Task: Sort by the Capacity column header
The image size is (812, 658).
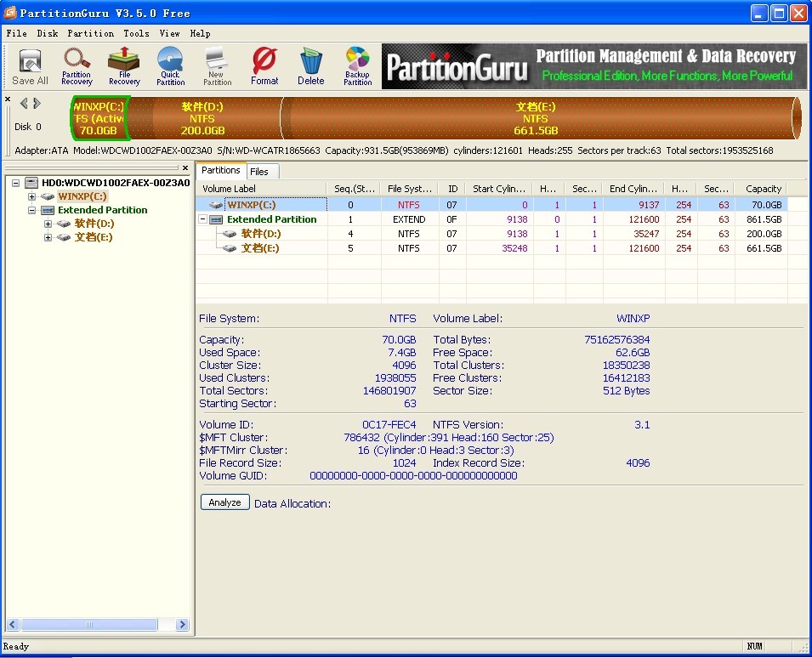Action: click(x=763, y=189)
